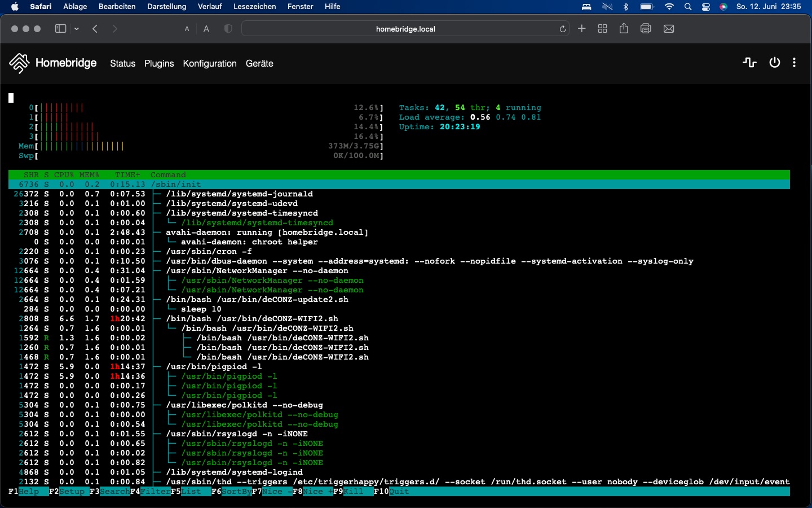The height and width of the screenshot is (508, 812).
Task: Open the Safari tab overview grid
Action: (x=602, y=29)
